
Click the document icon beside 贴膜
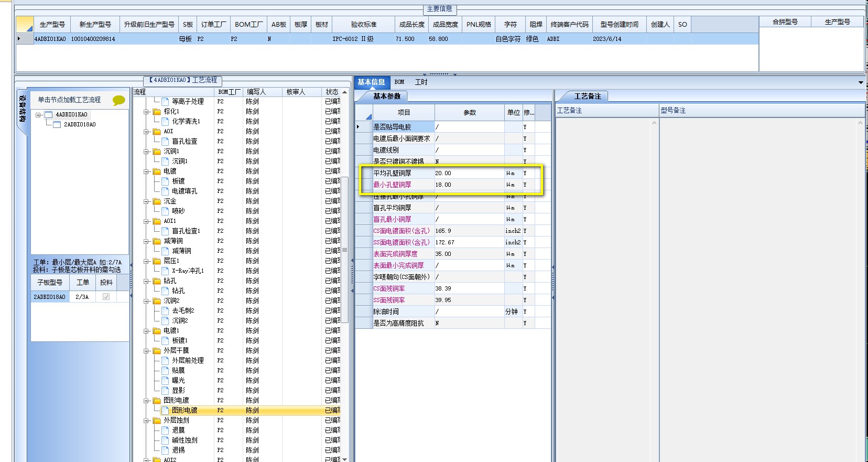[165, 371]
